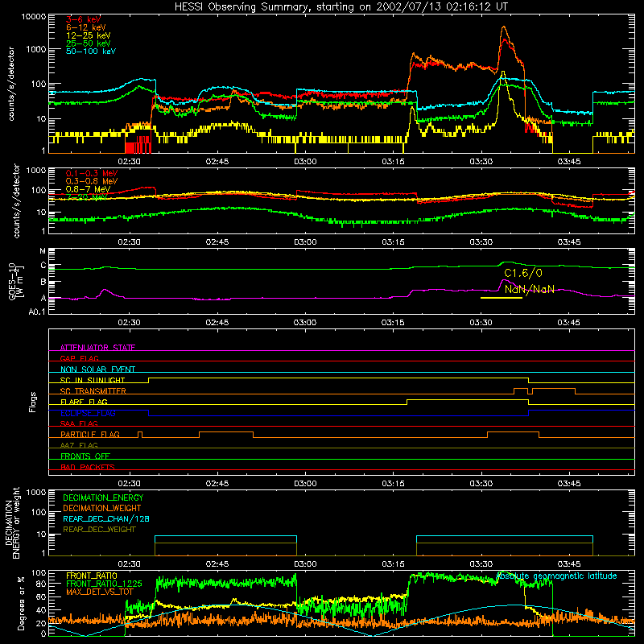The image size is (644, 644).
Task: Click the ATTENUATOR_STATE flag label
Action: coord(97,348)
